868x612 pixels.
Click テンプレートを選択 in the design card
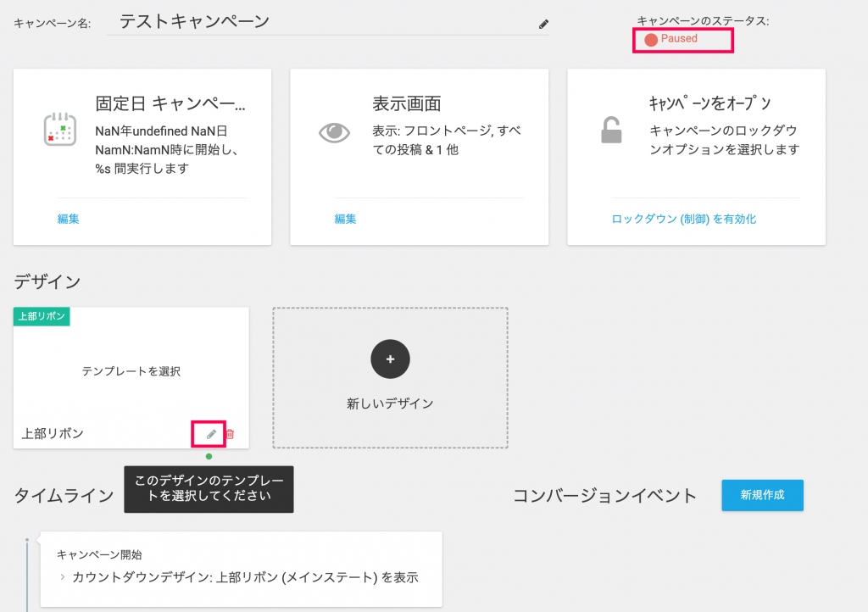[131, 371]
